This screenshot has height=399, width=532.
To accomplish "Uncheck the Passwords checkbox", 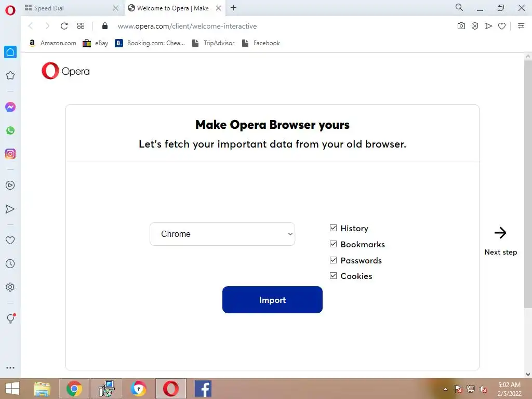I will 333,260.
